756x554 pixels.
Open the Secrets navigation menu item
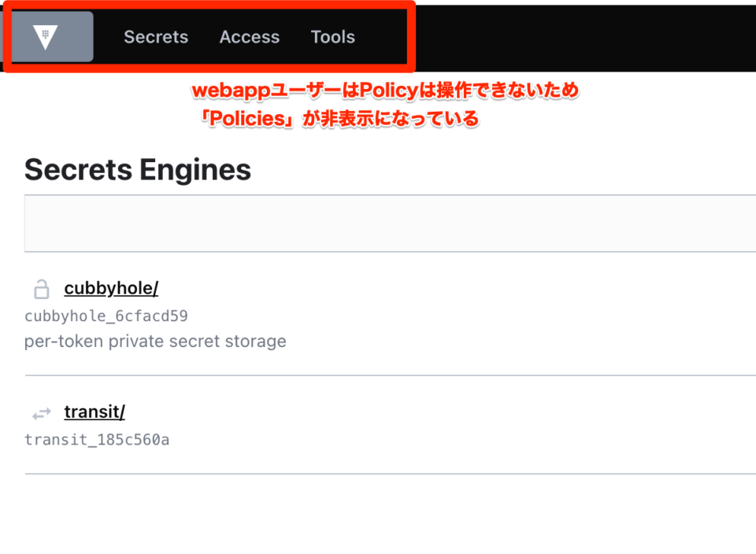[x=156, y=37]
